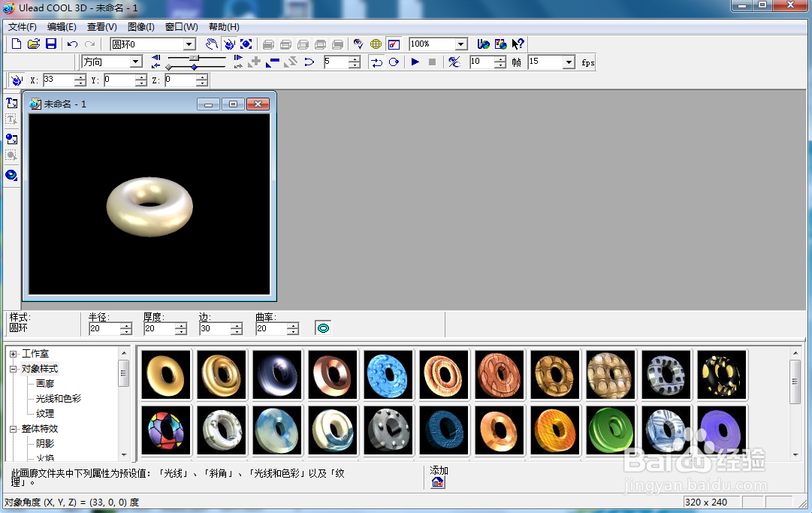Click the rotate icon beside X field
This screenshot has height=513, width=812.
pos(17,80)
